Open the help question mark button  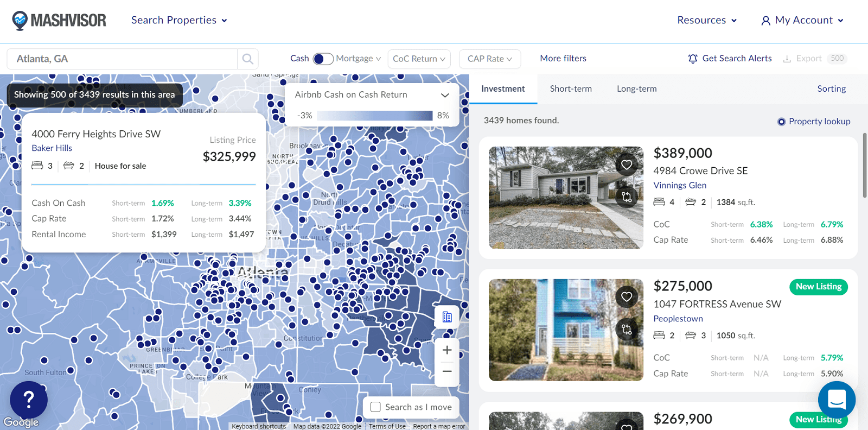(29, 400)
